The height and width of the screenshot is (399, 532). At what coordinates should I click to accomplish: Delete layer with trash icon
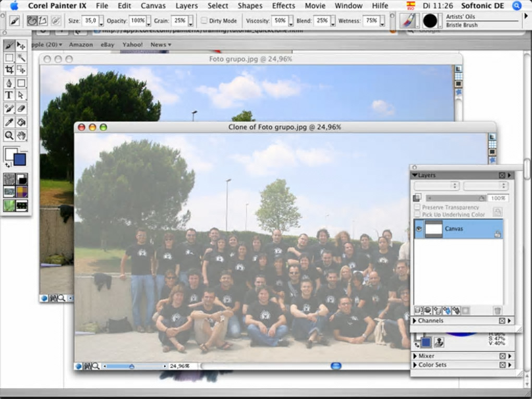click(x=498, y=310)
